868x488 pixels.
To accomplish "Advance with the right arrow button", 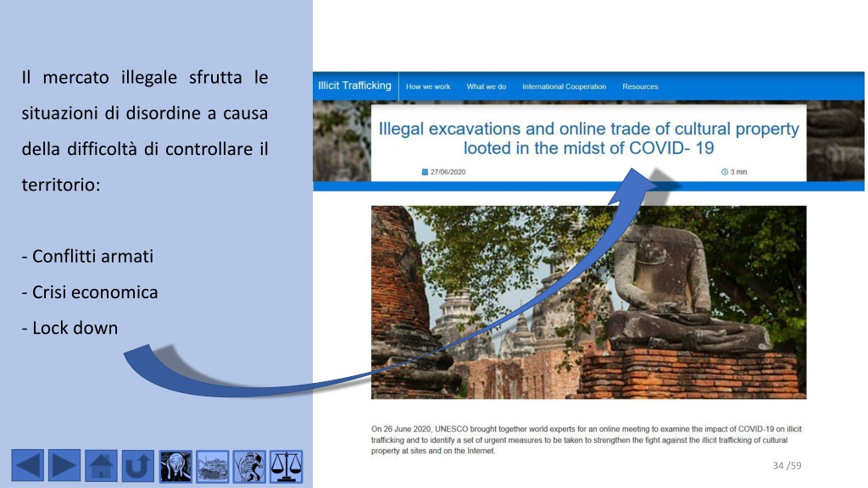I will tap(64, 465).
